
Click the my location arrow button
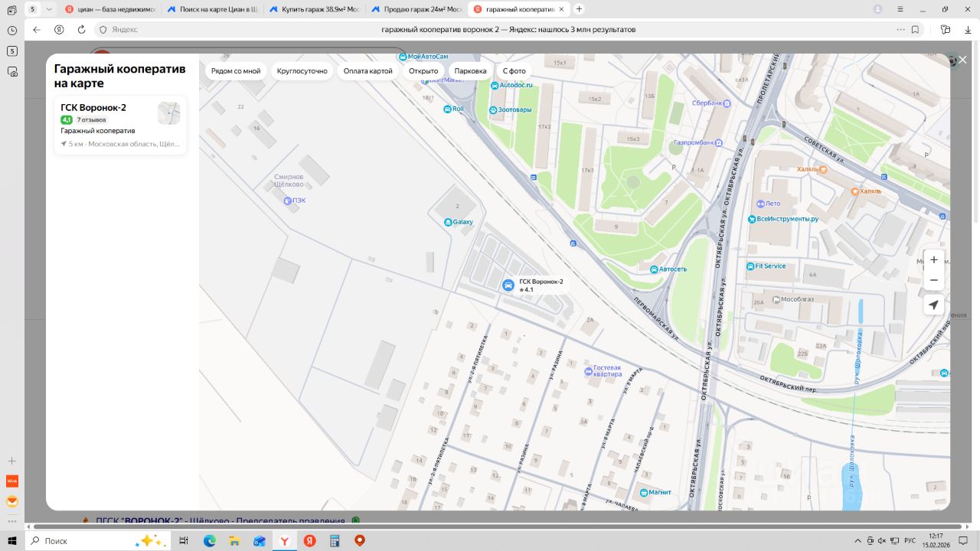click(x=933, y=305)
